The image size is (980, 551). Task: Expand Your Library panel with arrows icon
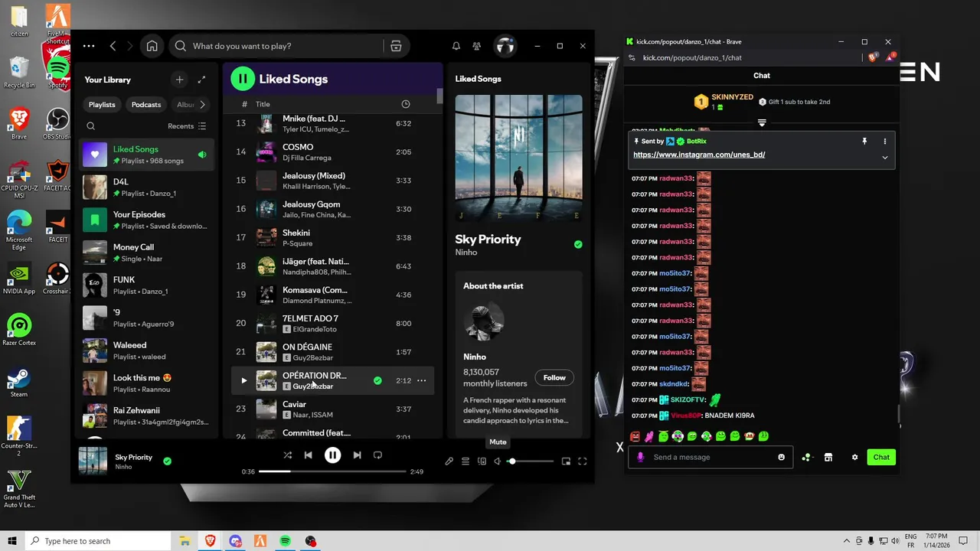201,80
